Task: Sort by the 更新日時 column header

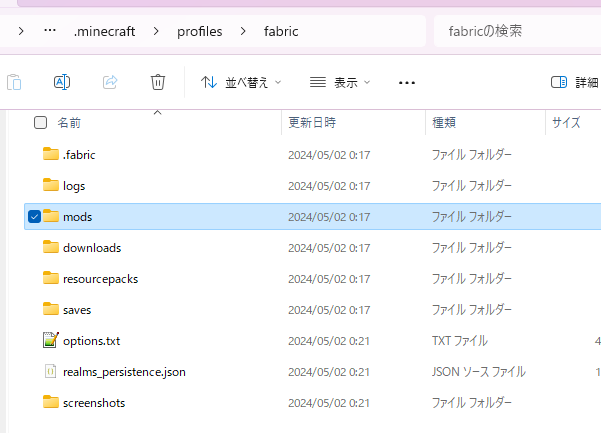Action: pos(312,123)
